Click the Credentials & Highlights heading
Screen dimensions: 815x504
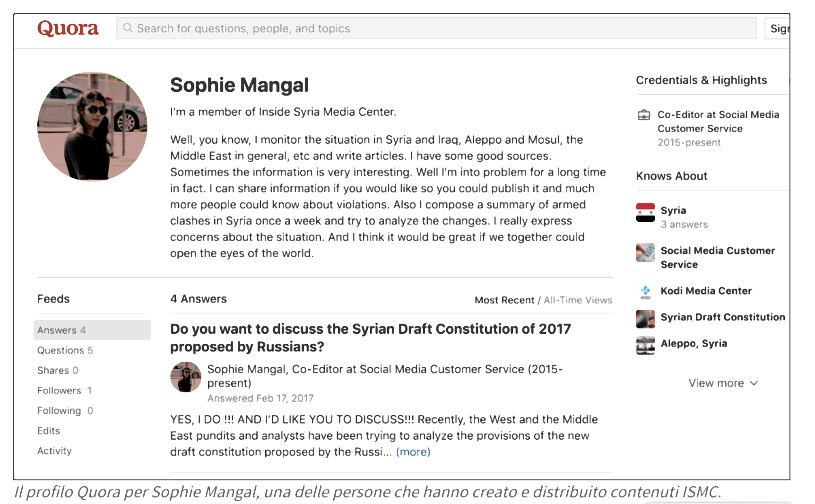(701, 80)
